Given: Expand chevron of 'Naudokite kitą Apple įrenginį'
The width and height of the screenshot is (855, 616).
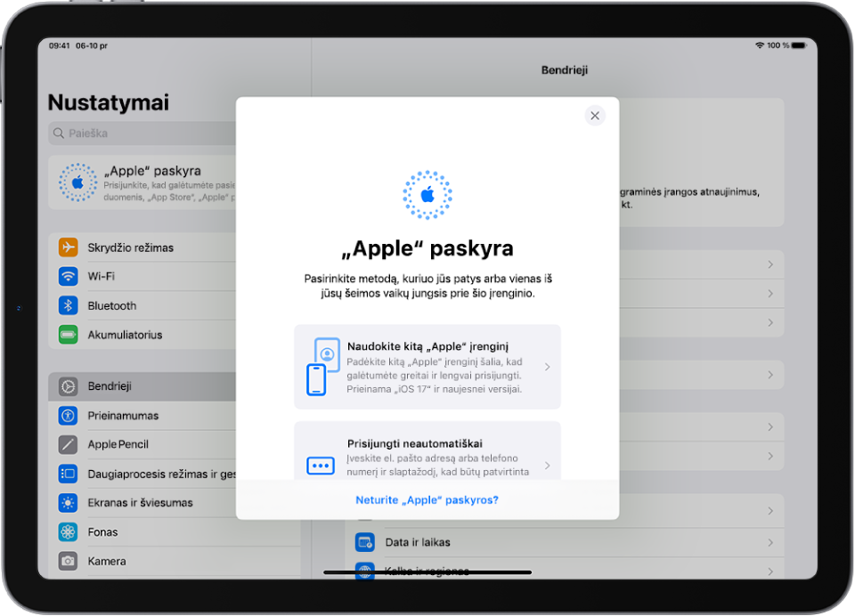Looking at the screenshot, I should 547,367.
